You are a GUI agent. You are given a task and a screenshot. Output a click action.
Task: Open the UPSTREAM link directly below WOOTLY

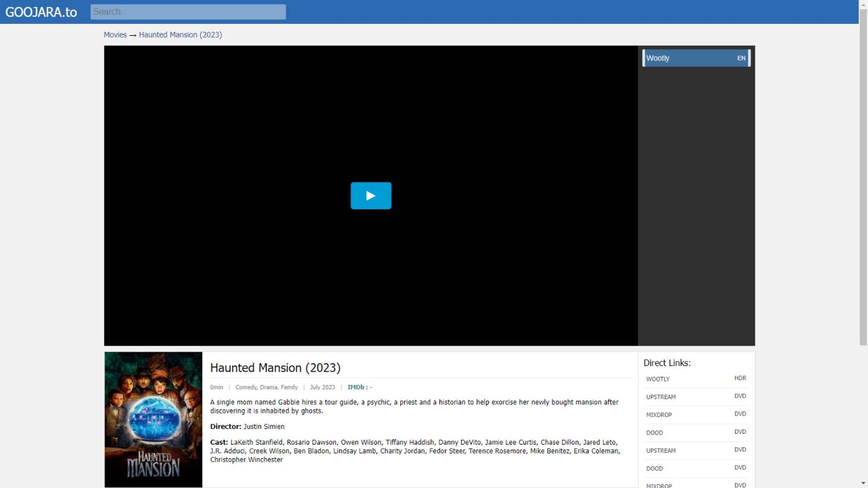(696, 396)
